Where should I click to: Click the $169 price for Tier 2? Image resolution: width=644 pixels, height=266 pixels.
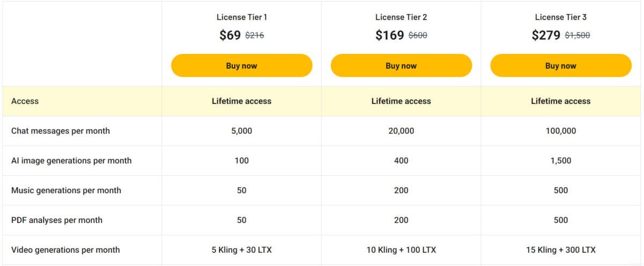click(390, 35)
